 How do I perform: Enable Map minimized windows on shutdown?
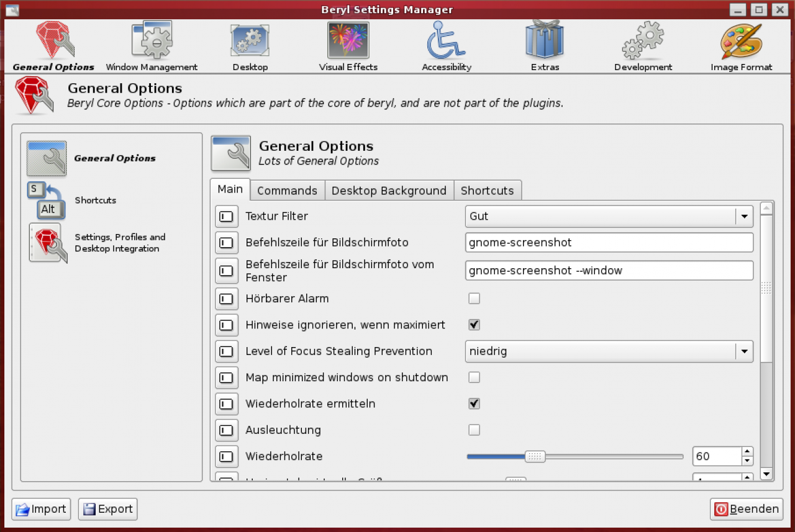click(x=474, y=377)
